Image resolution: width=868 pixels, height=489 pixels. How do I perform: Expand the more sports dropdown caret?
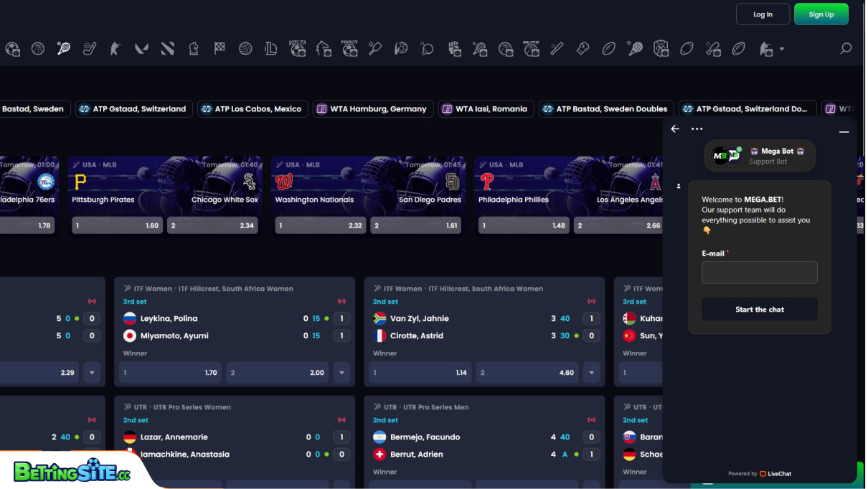[782, 49]
